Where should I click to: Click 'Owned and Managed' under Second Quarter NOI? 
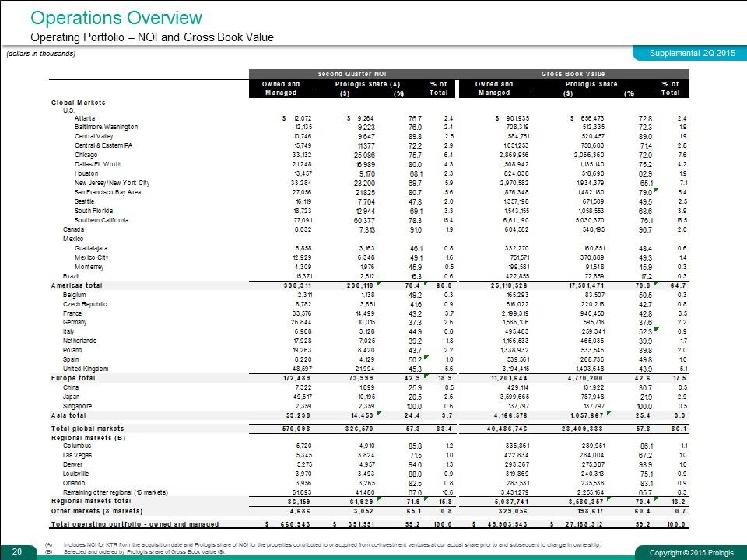coord(281,88)
